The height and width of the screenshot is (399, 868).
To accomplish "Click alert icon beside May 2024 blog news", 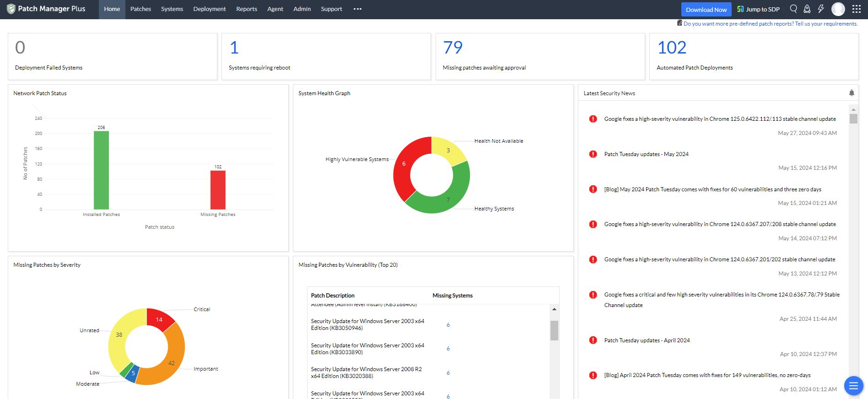I will pyautogui.click(x=593, y=189).
